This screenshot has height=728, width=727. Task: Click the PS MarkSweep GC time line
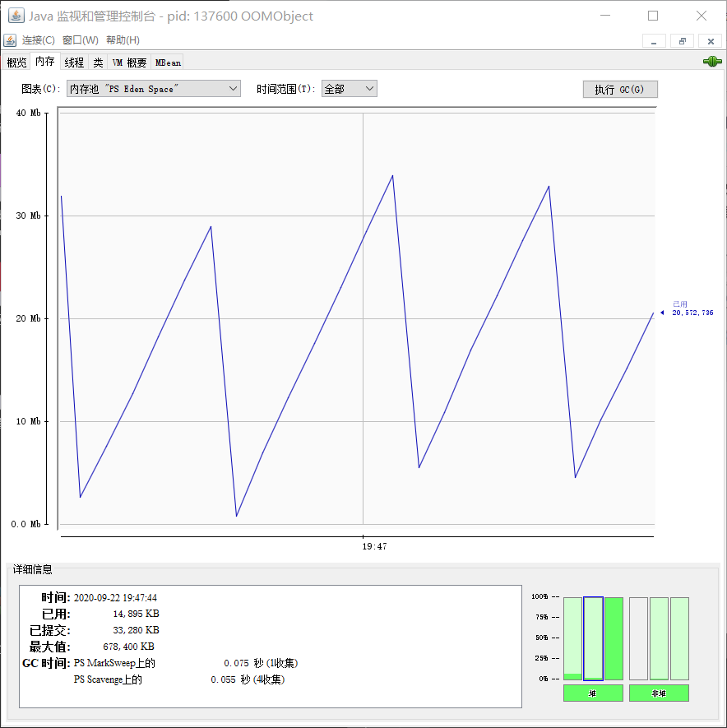tap(186, 663)
